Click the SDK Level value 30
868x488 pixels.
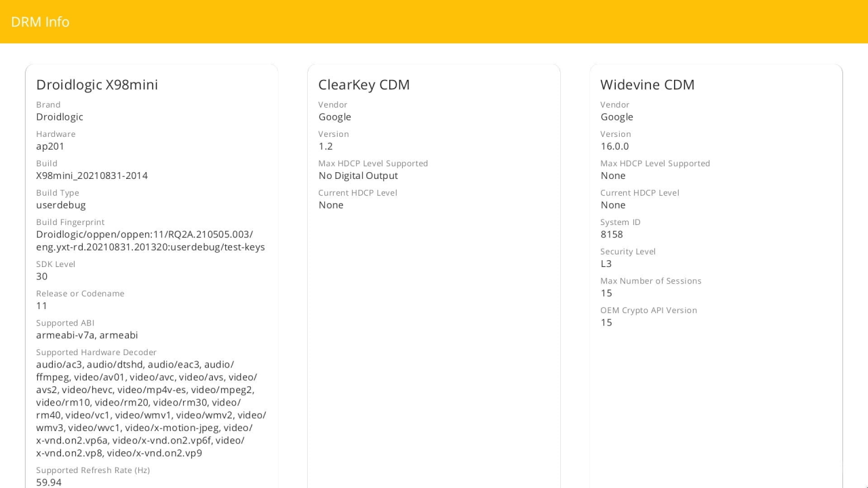click(42, 277)
